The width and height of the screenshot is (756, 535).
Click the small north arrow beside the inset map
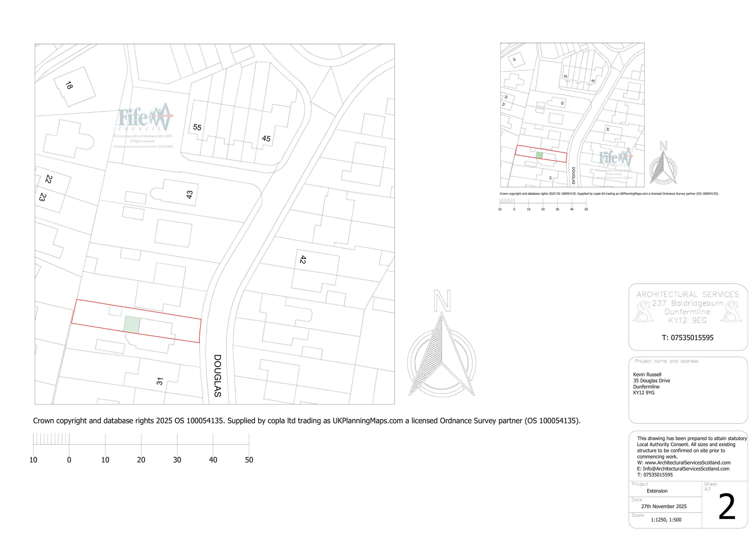(663, 163)
